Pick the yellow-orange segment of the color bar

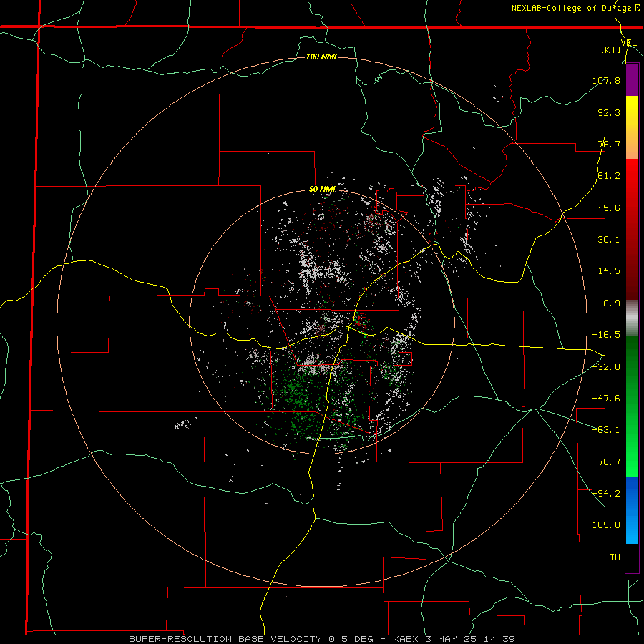click(x=632, y=127)
